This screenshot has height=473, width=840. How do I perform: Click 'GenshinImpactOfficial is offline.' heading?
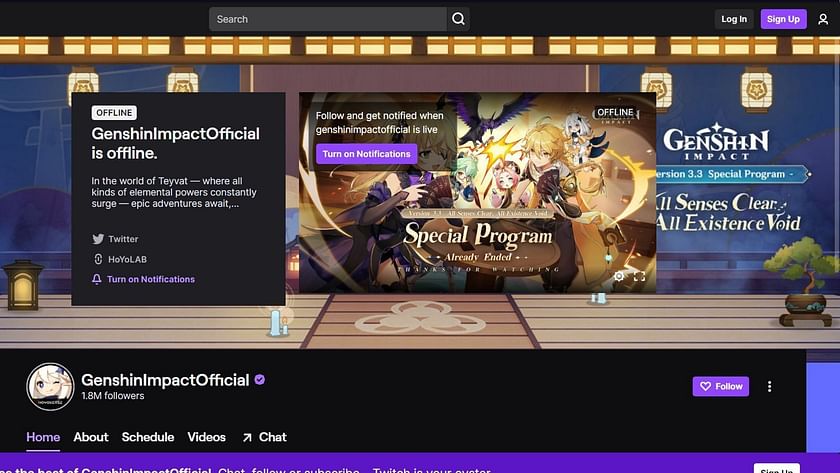pyautogui.click(x=175, y=143)
